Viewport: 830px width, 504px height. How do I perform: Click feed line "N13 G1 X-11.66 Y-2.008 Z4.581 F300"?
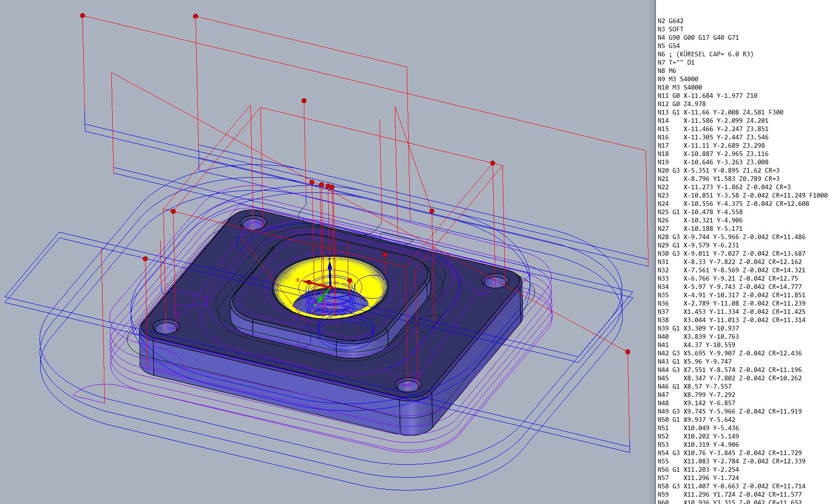click(721, 112)
